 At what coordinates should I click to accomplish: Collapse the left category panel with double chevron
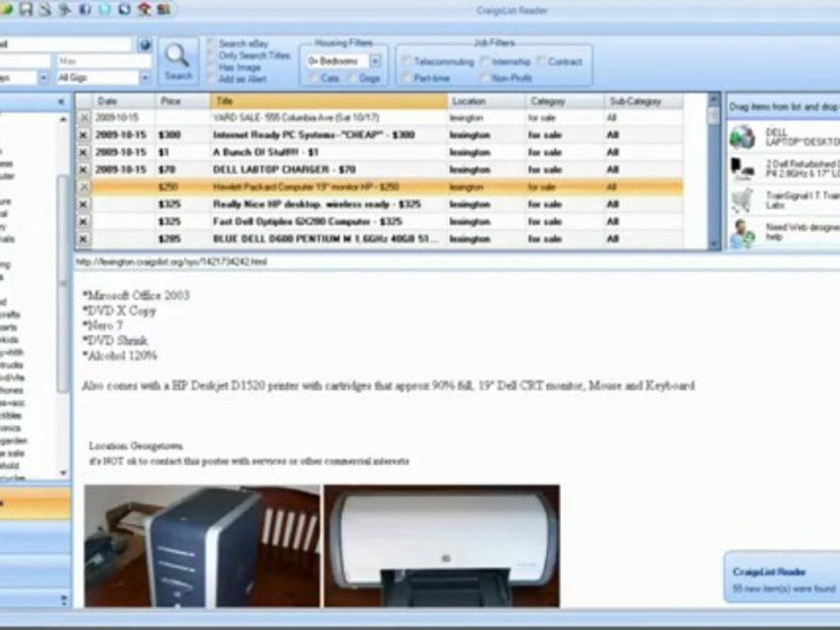61,101
